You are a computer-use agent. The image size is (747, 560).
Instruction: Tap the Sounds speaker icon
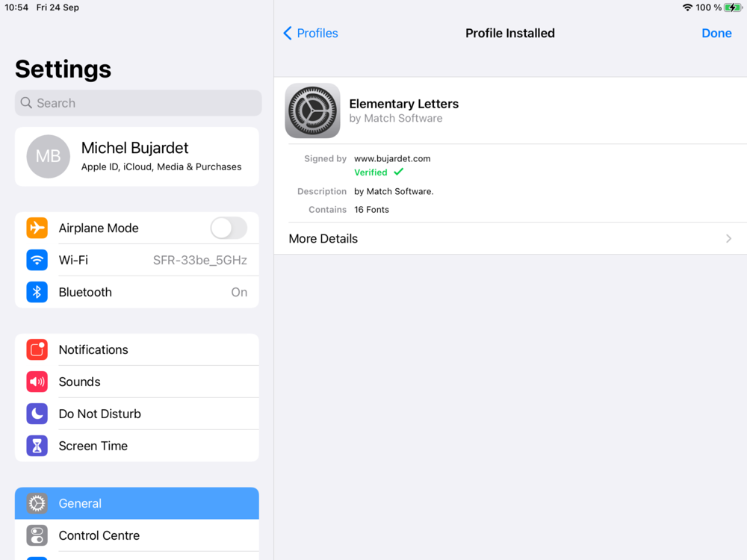click(37, 382)
